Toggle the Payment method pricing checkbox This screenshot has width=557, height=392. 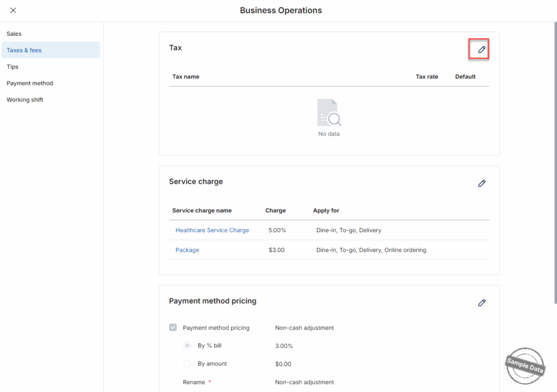(173, 328)
